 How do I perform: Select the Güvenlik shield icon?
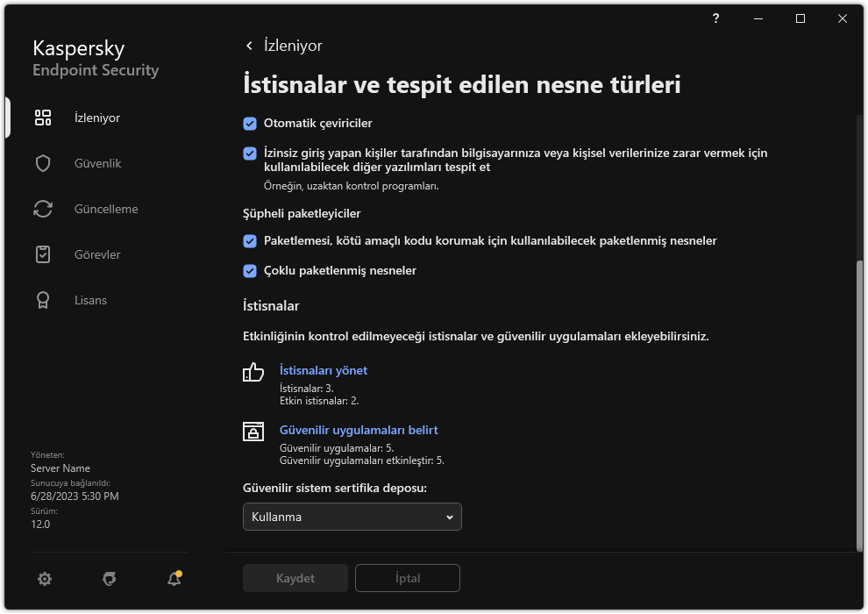pos(42,162)
